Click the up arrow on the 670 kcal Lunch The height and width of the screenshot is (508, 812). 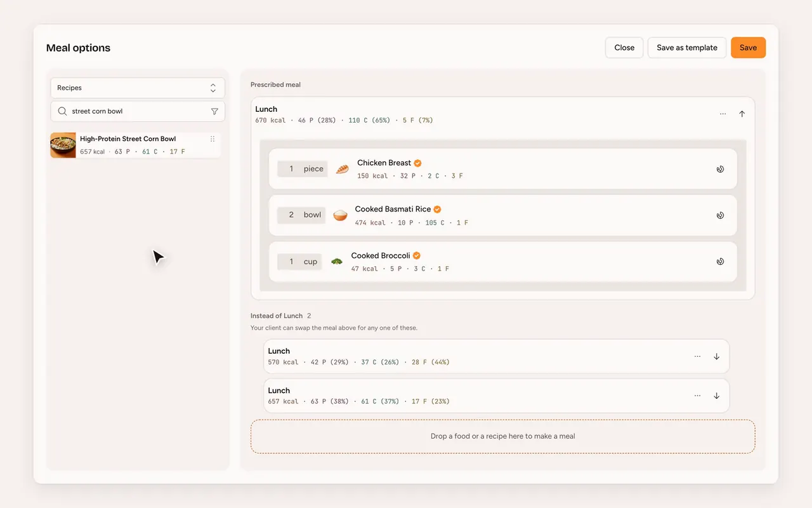[742, 114]
